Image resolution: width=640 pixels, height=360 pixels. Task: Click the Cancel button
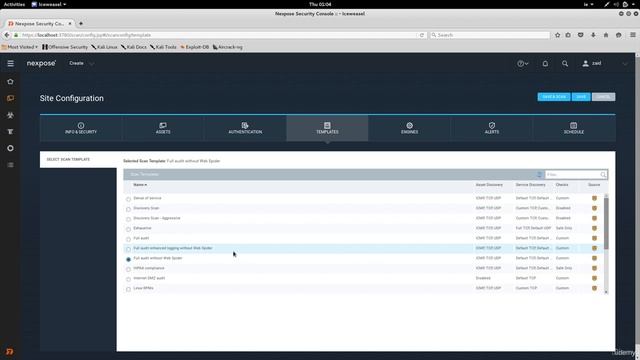603,97
